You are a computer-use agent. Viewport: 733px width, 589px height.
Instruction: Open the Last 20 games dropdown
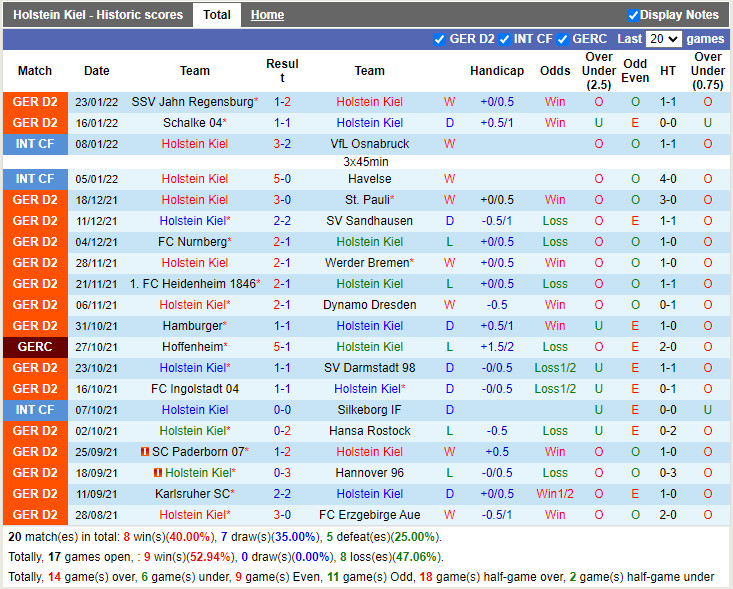663,39
